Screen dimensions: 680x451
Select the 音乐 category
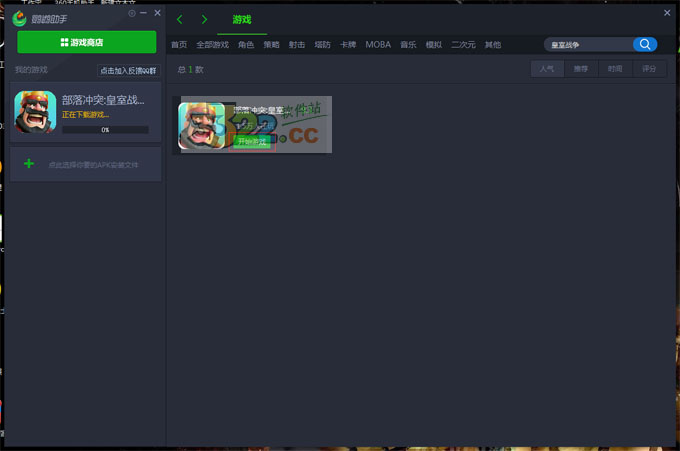tap(408, 45)
